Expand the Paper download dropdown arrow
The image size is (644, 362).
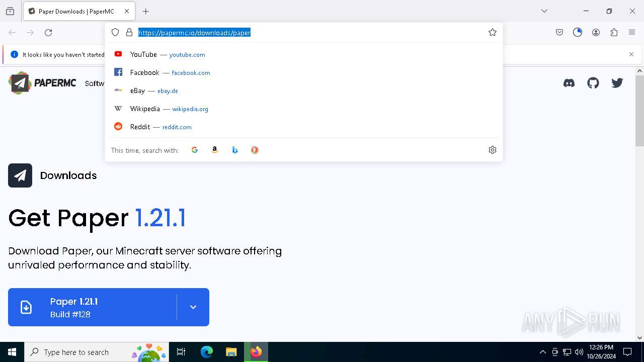pyautogui.click(x=193, y=307)
